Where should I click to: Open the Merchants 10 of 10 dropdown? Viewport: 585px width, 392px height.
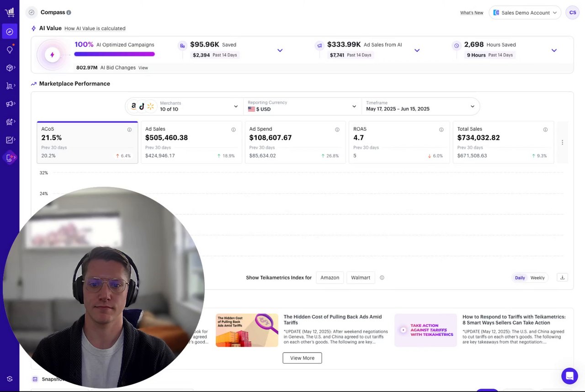tap(185, 106)
